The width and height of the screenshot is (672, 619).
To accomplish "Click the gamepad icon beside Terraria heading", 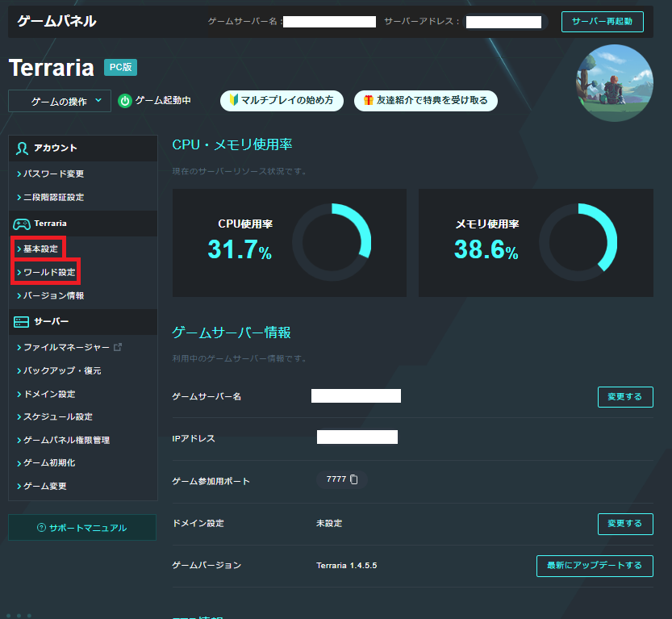I will tap(22, 223).
